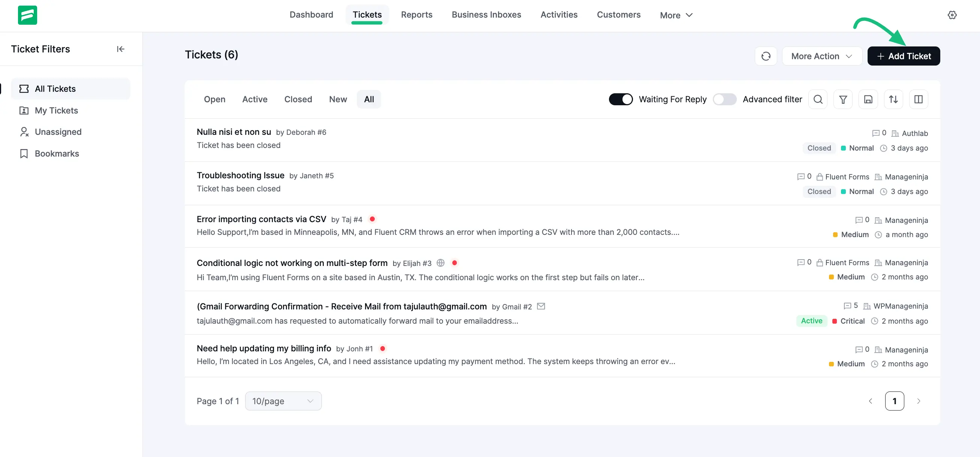Open the Troubleshooting Issue ticket
Screen dimensions: 980x457
(241, 175)
